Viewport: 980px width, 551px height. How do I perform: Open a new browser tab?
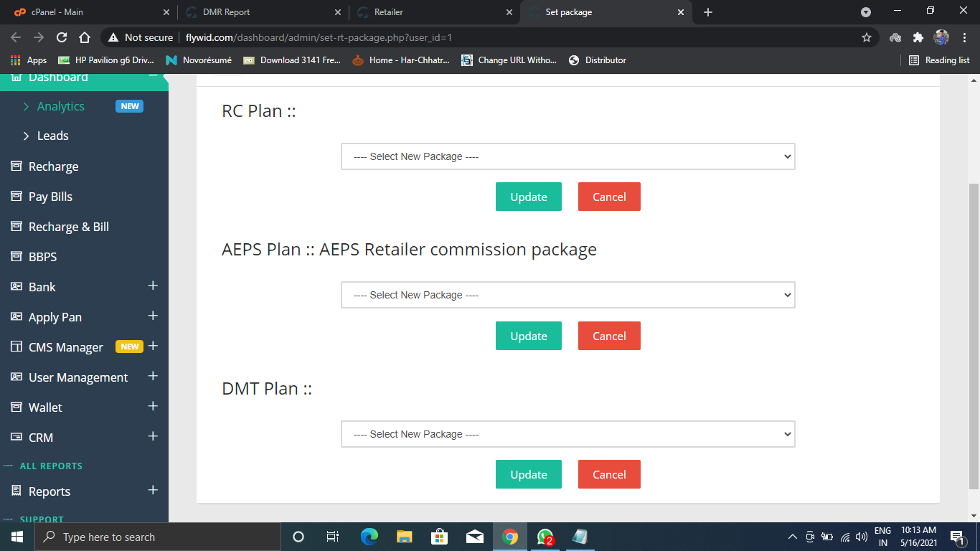(708, 12)
